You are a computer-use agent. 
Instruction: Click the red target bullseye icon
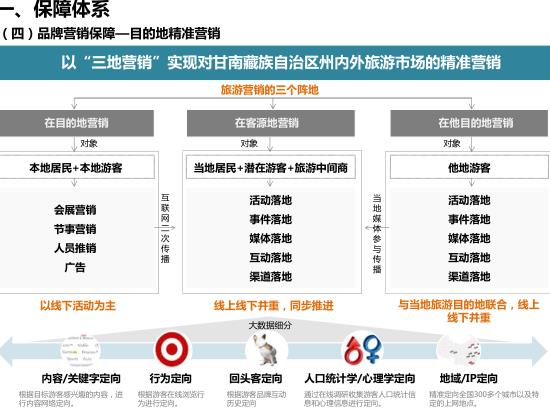172,349
